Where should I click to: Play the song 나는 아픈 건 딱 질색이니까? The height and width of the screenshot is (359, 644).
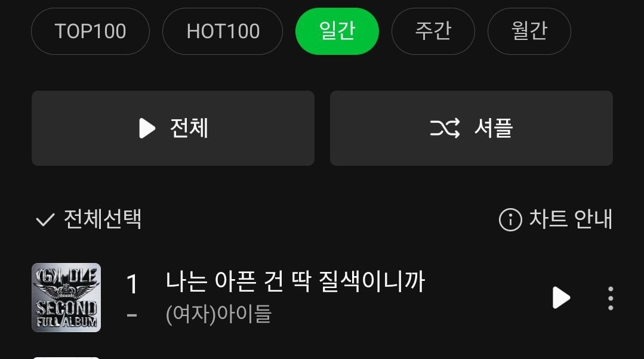pyautogui.click(x=562, y=298)
